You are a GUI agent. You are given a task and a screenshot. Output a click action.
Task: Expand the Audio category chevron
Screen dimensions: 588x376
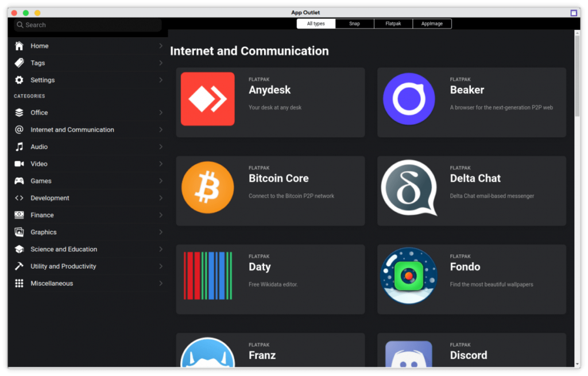161,146
